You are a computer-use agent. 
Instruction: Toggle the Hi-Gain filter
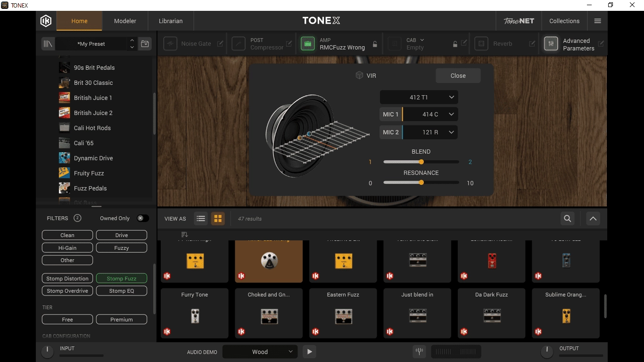[67, 248]
